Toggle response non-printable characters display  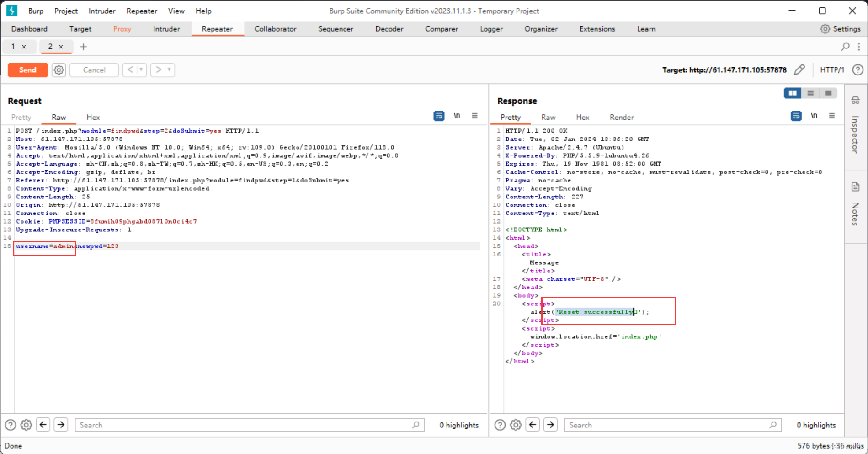[814, 116]
